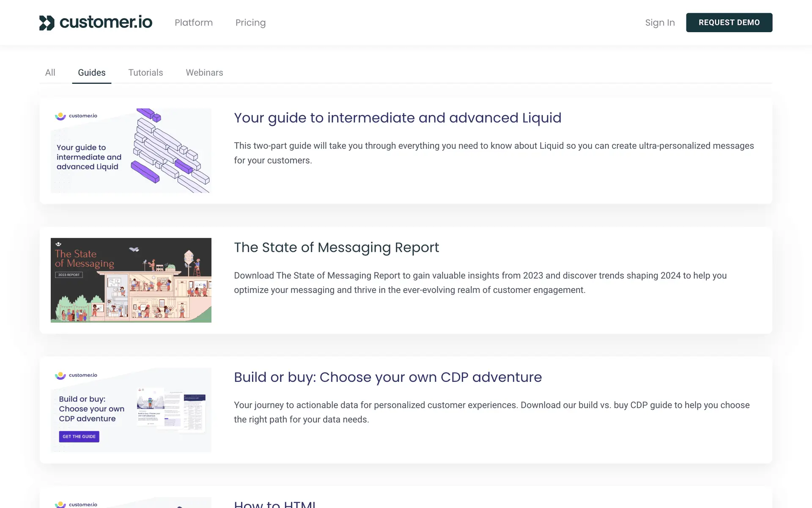
Task: Click the Sign In link
Action: tap(660, 22)
